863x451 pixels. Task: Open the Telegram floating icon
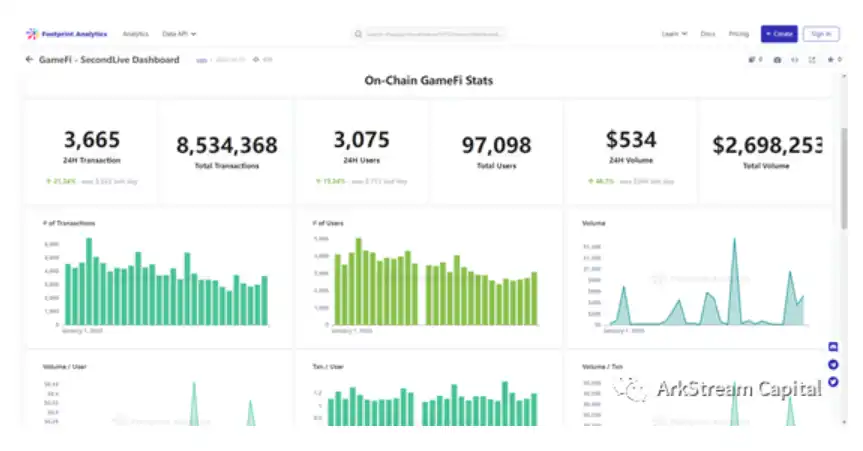[833, 365]
